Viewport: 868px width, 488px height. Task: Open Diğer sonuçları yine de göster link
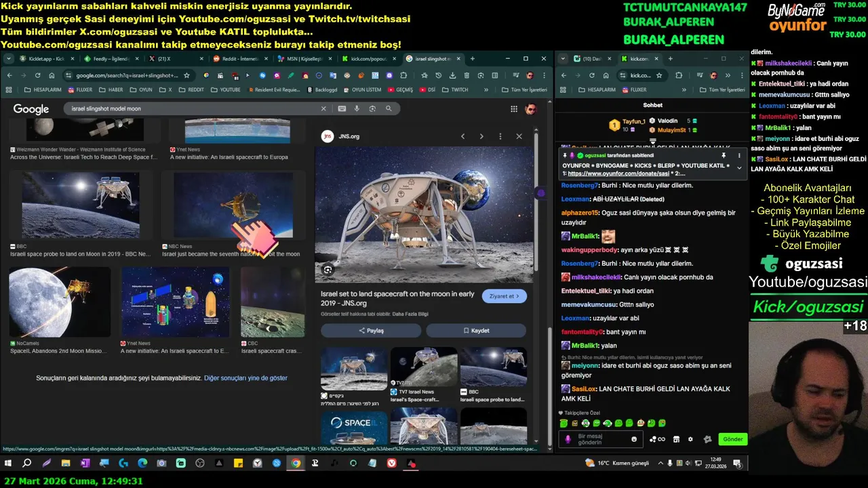[245, 378]
